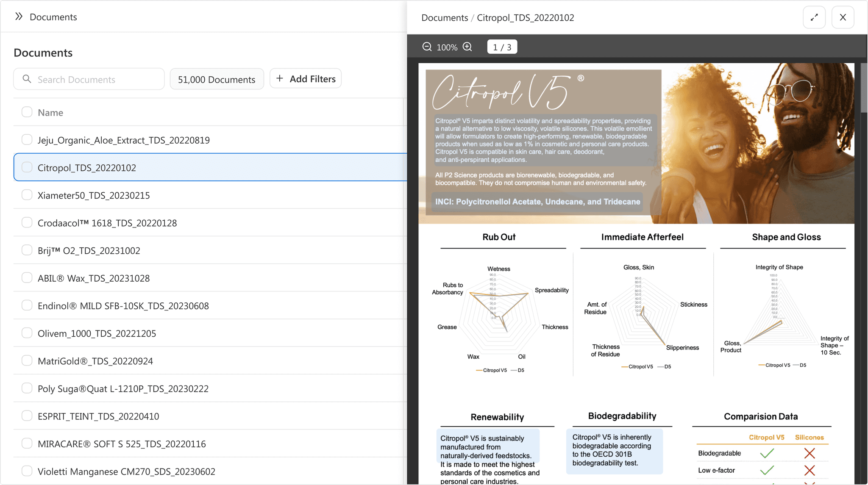Check the Jeju_Organic_Aloe_Extract document checkbox
Image resolution: width=868 pixels, height=485 pixels.
pos(27,140)
